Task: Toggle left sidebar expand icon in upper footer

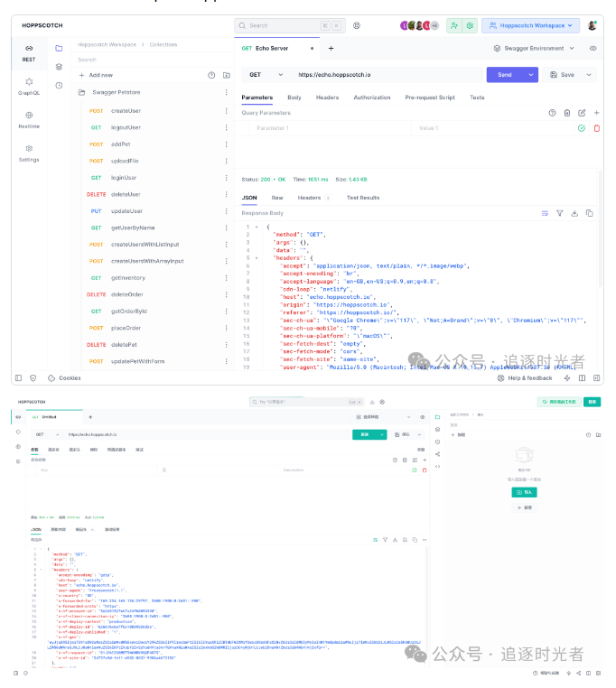Action: (x=18, y=377)
